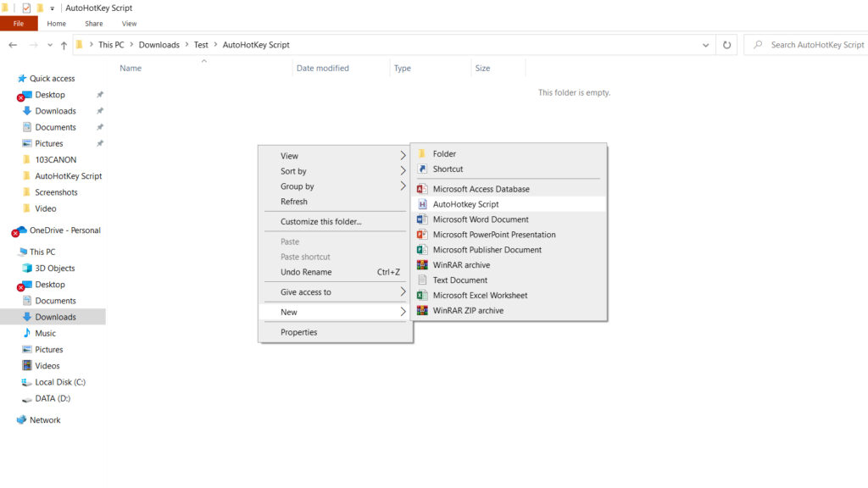This screenshot has width=868, height=488.
Task: Expand the View submenu arrow
Action: 403,156
